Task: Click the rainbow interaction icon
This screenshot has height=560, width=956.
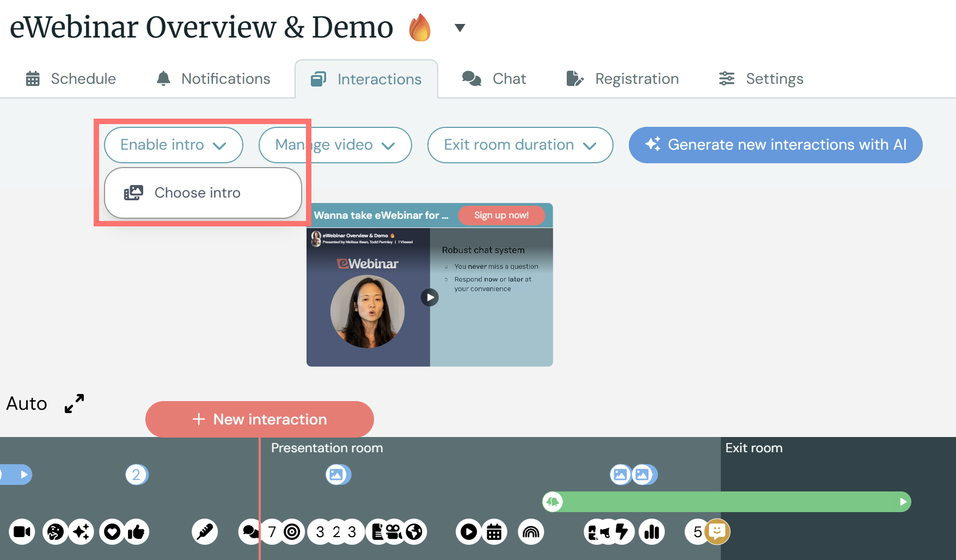Action: point(531,532)
